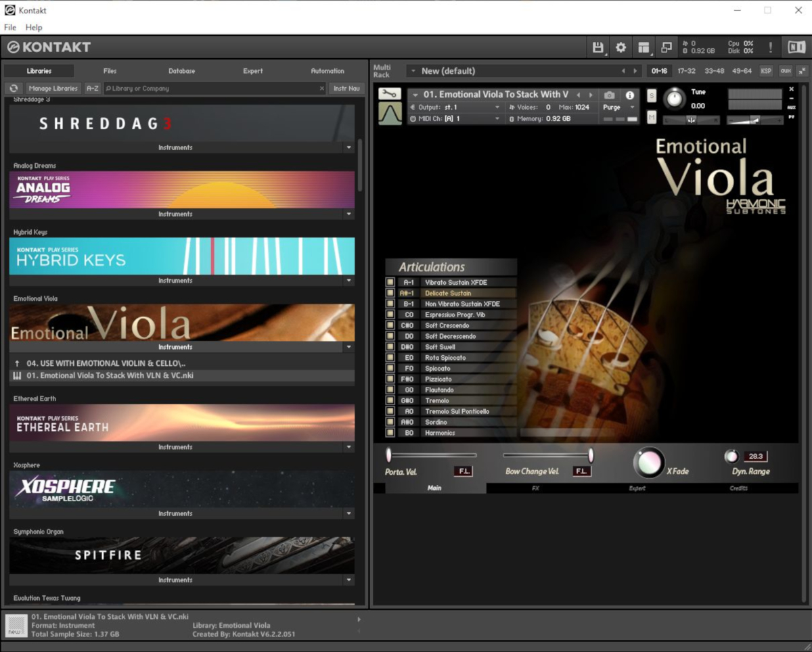Screen dimensions: 812x652
Task: Click the Bow Change Vel. slider handle
Action: point(591,455)
